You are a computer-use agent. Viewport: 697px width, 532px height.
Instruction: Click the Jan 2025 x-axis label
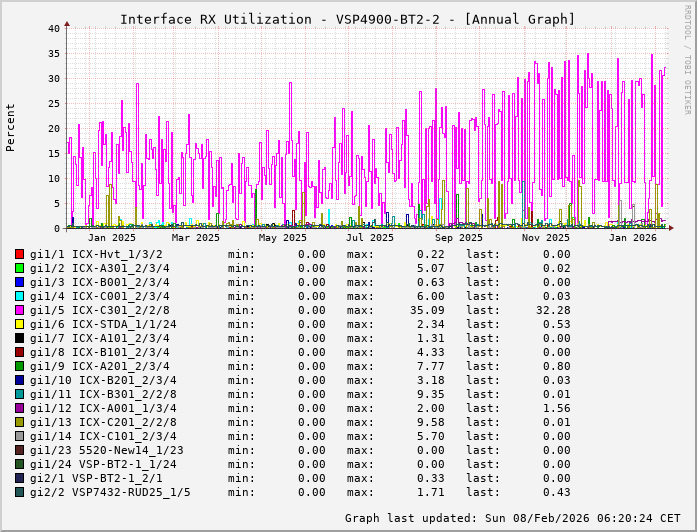(112, 237)
